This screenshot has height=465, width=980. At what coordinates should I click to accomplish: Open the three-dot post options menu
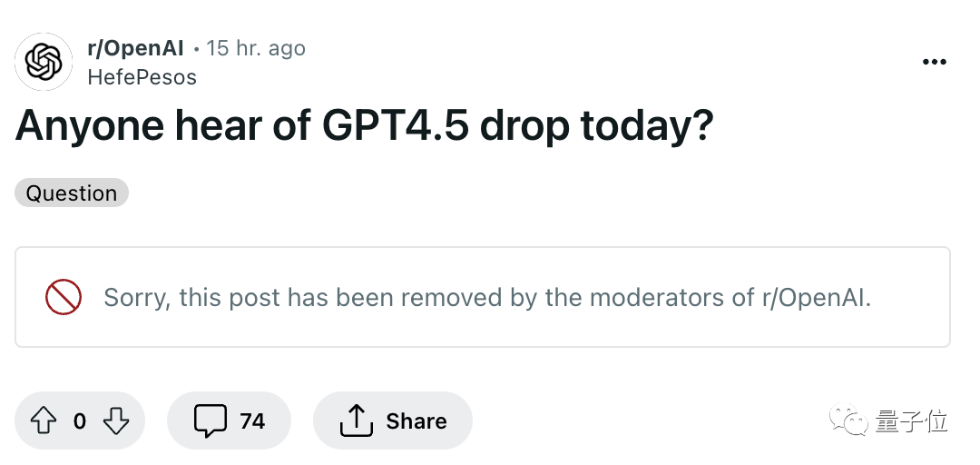click(935, 62)
